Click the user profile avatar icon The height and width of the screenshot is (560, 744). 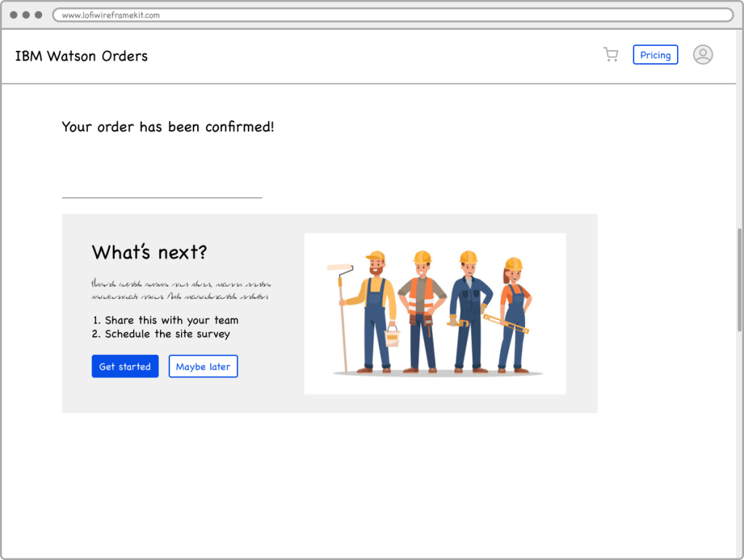coord(703,55)
